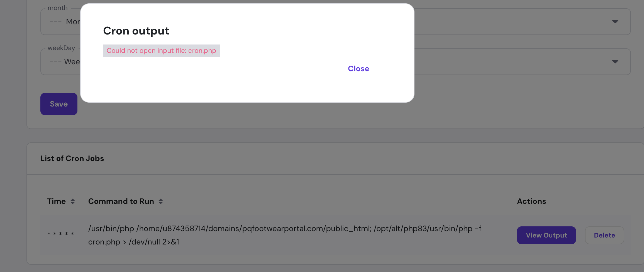Click the 'Cron output' dialog title
644x272 pixels.
click(x=136, y=31)
